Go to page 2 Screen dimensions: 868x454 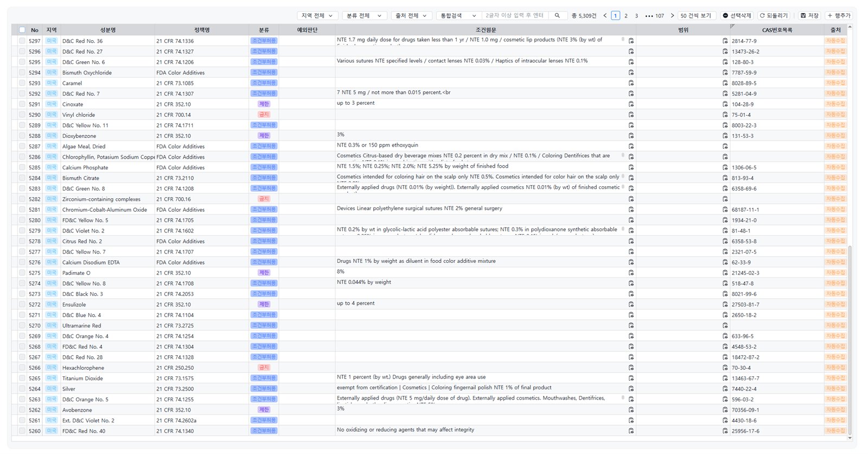coord(626,16)
